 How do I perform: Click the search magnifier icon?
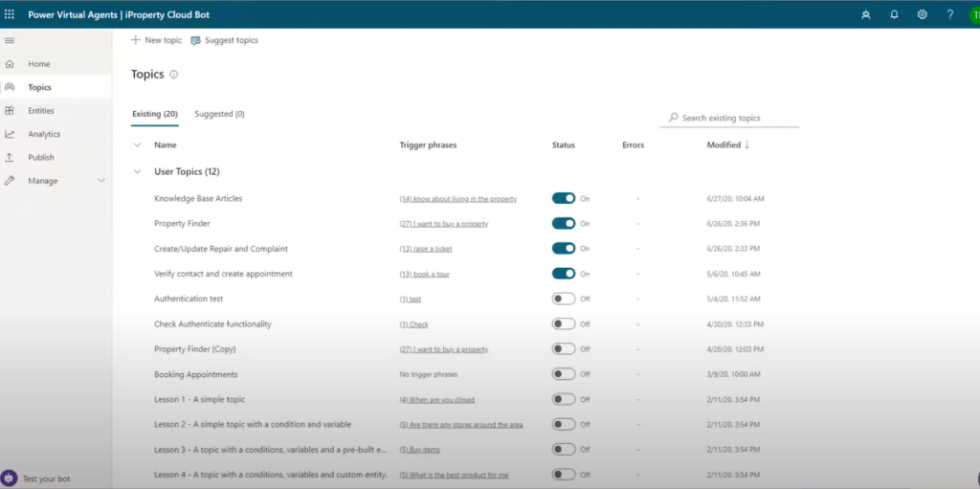click(673, 118)
